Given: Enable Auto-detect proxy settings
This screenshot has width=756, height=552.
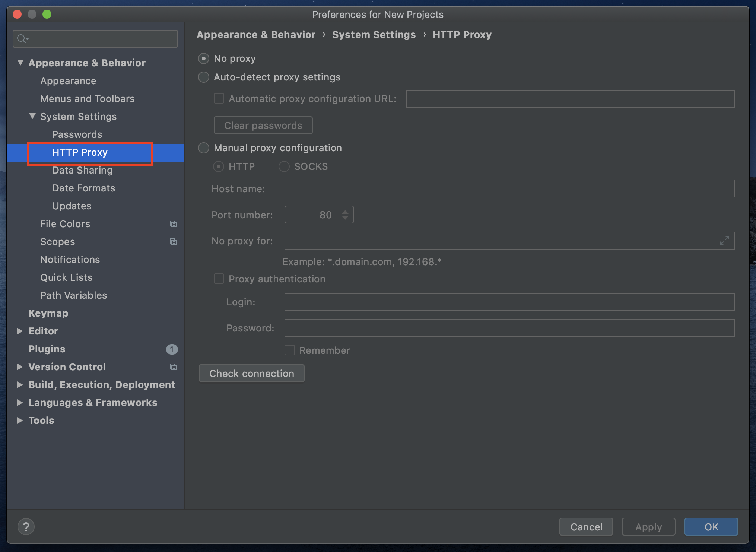Looking at the screenshot, I should click(204, 77).
